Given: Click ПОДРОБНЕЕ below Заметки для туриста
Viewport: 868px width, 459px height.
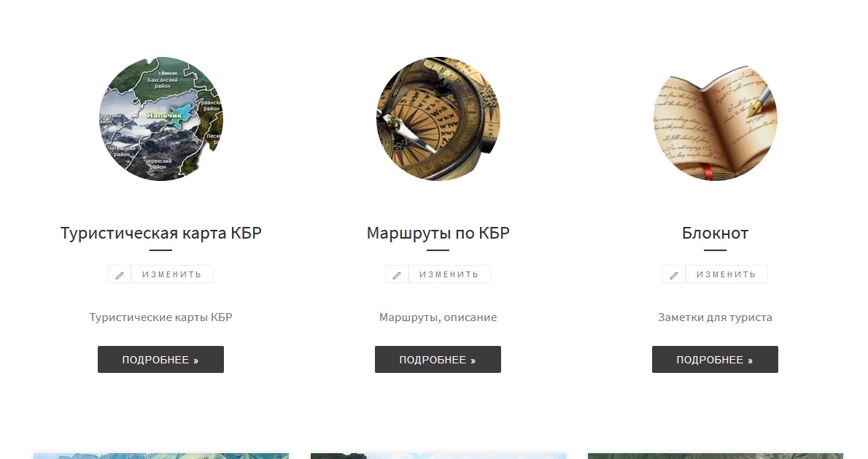Looking at the screenshot, I should coord(715,359).
